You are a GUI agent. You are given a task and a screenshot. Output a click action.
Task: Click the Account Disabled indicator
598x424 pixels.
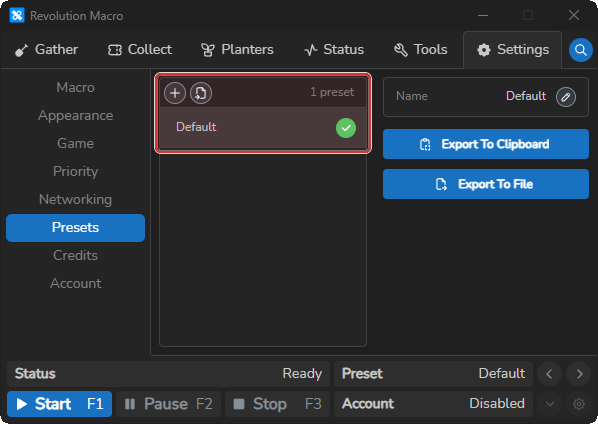click(434, 404)
